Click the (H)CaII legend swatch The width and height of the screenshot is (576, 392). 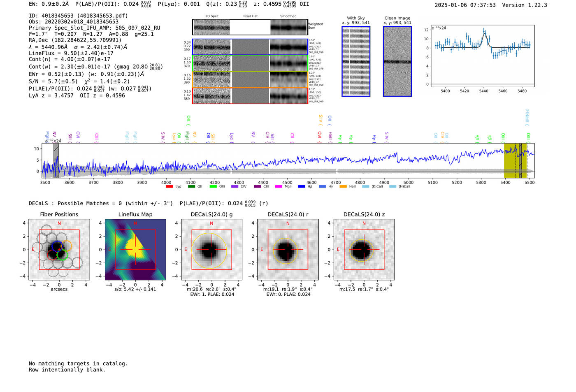click(393, 187)
